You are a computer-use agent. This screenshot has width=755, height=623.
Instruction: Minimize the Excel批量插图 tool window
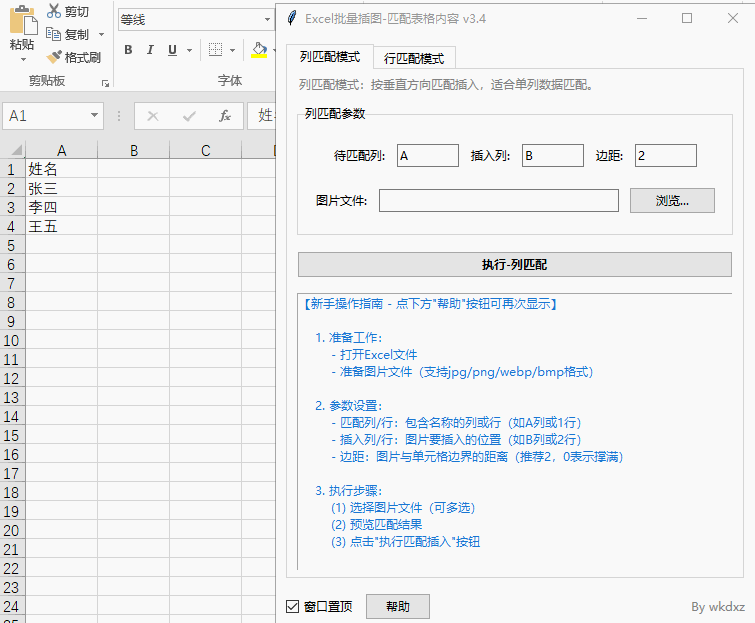(641, 18)
